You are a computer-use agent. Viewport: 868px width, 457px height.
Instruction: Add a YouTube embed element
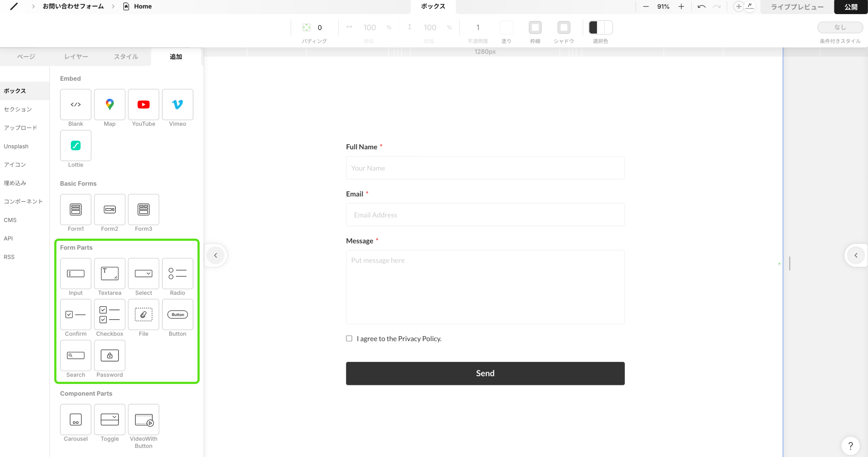coord(143,104)
